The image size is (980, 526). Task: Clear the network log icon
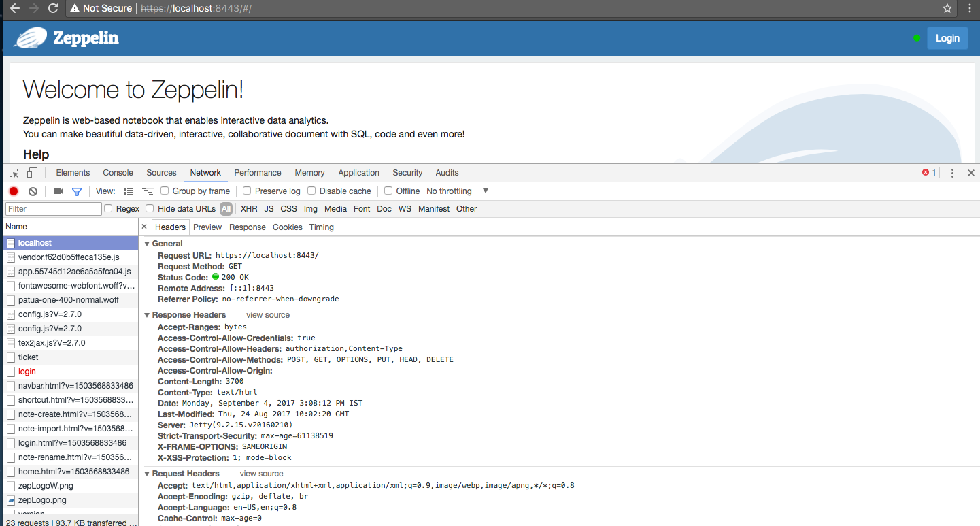tap(33, 191)
